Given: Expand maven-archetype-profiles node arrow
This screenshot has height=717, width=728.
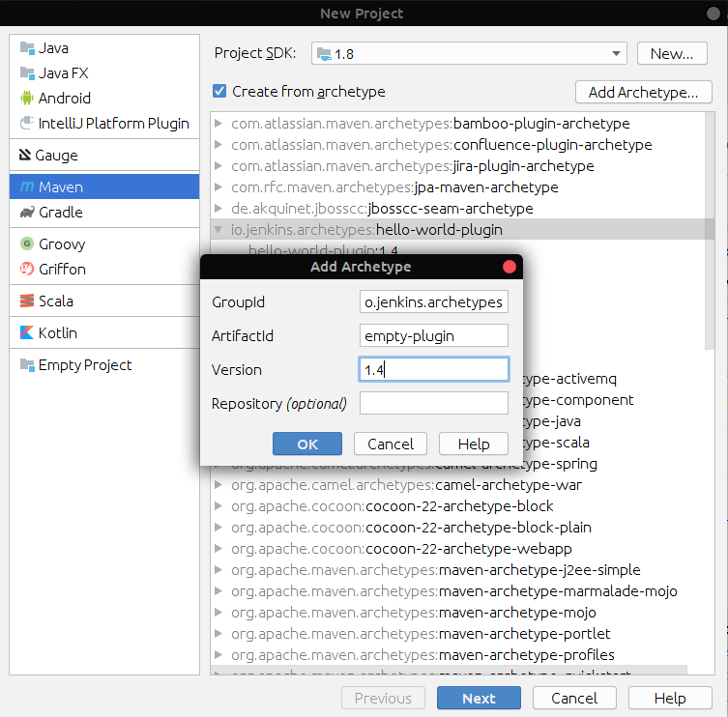Looking at the screenshot, I should (218, 655).
